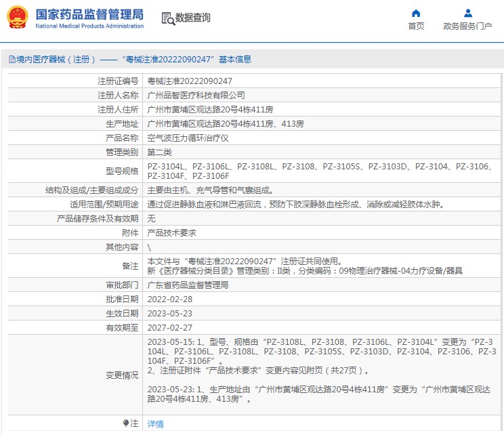This screenshot has height=435, width=504.
Task: Open 政务服务门户 text label
Action: click(467, 26)
